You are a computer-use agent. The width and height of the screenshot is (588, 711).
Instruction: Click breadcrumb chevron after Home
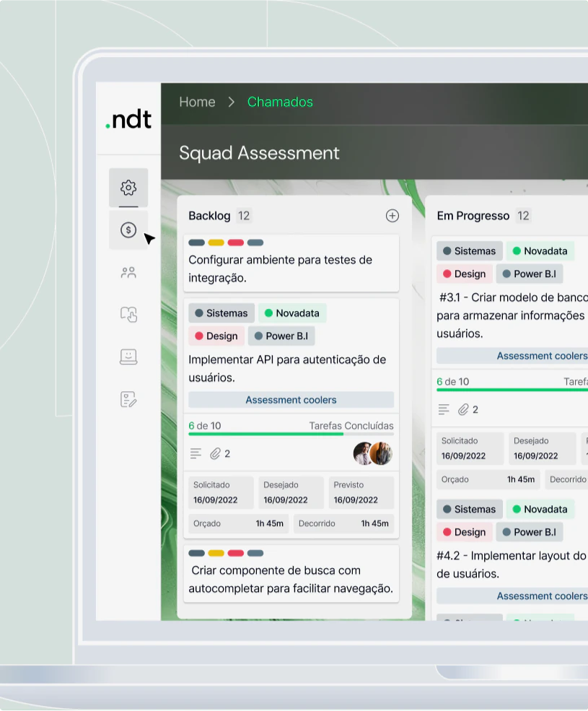point(231,102)
